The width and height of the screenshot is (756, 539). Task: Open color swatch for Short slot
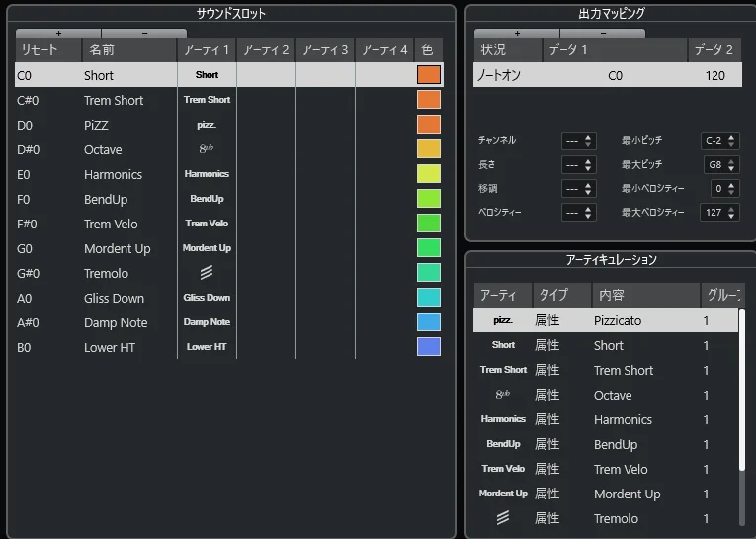[x=429, y=75]
